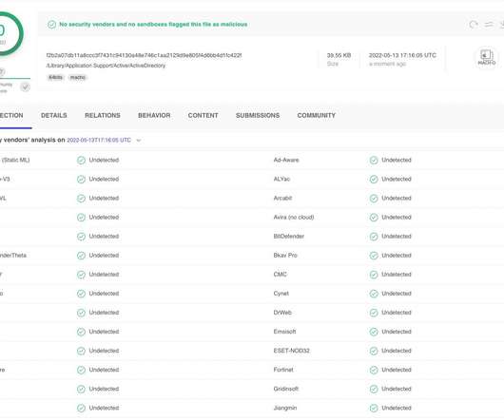Click the Undetected check icon for Ad-Aware
504x420 pixels.
point(374,160)
